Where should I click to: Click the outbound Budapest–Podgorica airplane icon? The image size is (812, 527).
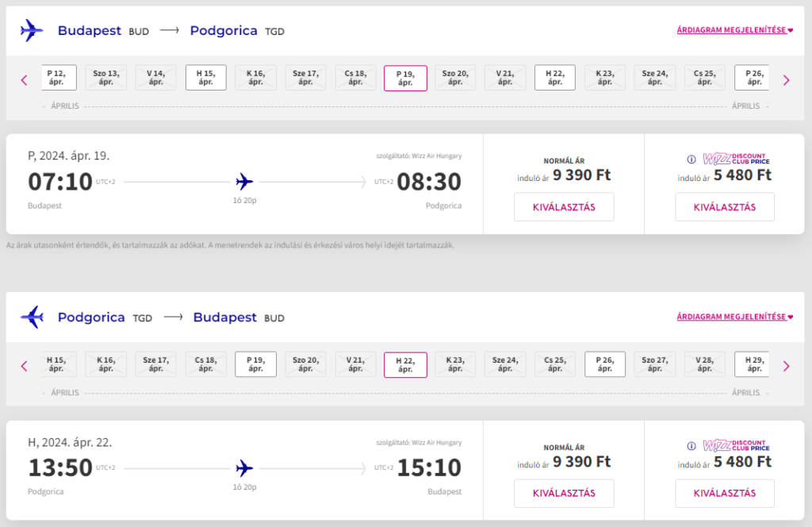(32, 31)
